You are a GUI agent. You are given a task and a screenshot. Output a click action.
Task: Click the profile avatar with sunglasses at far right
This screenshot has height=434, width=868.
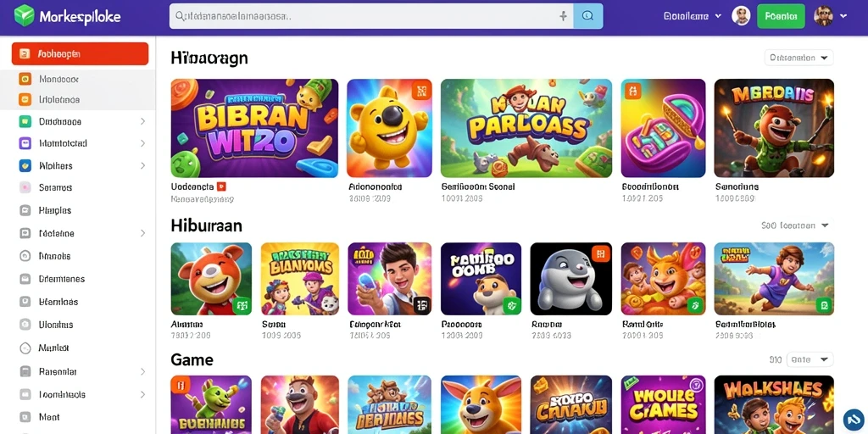point(823,16)
